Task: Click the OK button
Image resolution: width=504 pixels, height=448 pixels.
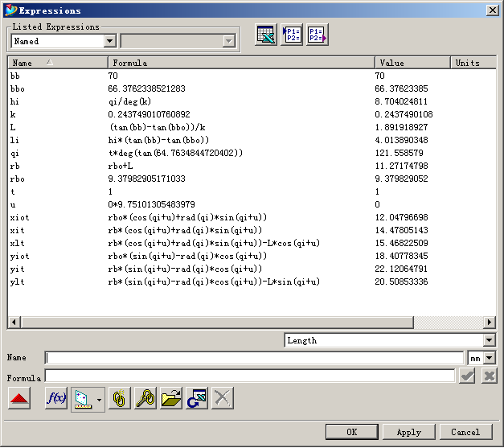Action: tap(351, 432)
